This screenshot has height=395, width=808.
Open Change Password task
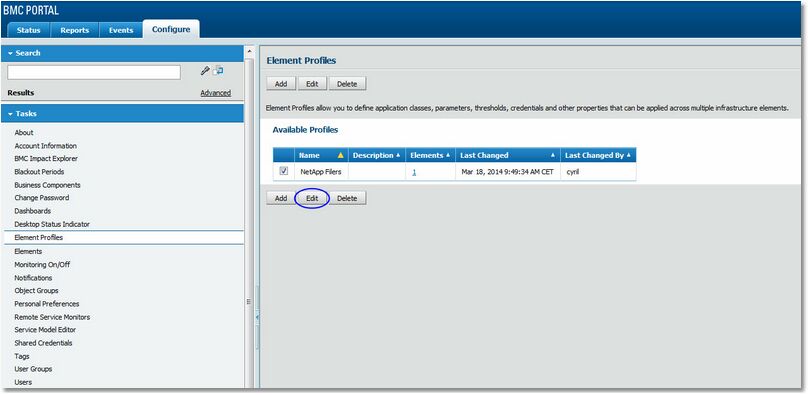[42, 198]
